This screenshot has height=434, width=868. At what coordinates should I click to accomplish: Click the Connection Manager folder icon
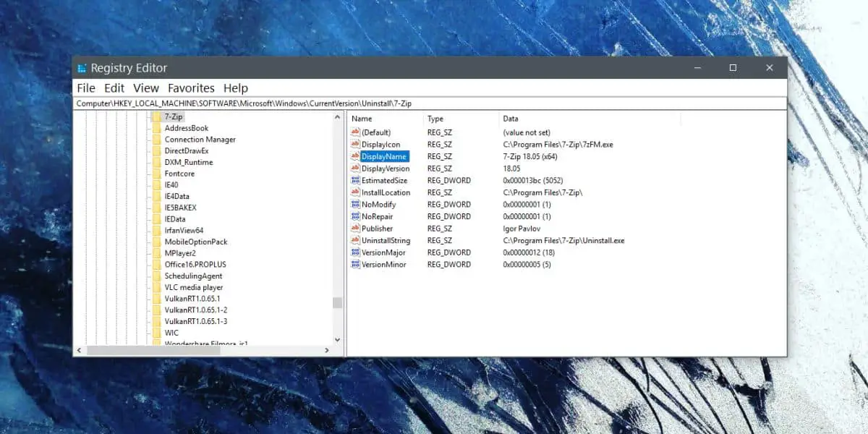[x=156, y=140]
